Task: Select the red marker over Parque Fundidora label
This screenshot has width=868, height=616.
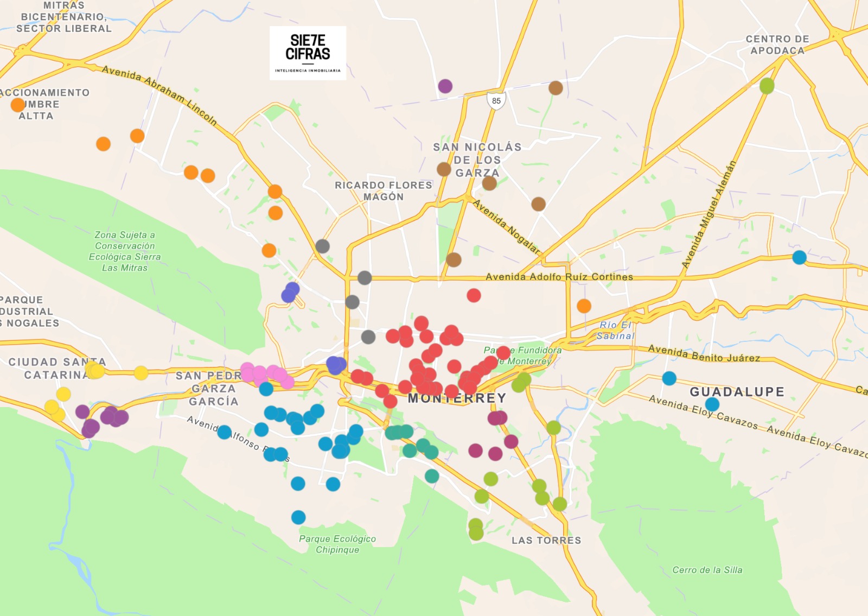Action: coord(503,353)
